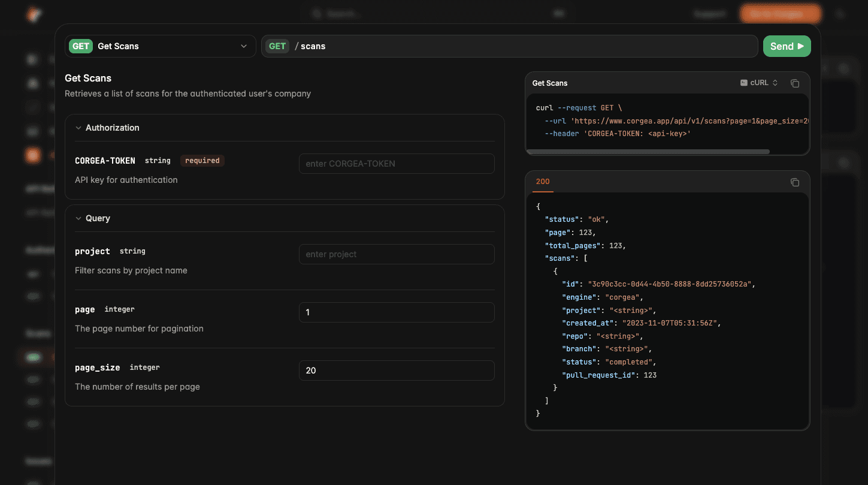Viewport: 868px width, 485px height.
Task: Focus the CORGEA-TOKEN input field
Action: (397, 164)
